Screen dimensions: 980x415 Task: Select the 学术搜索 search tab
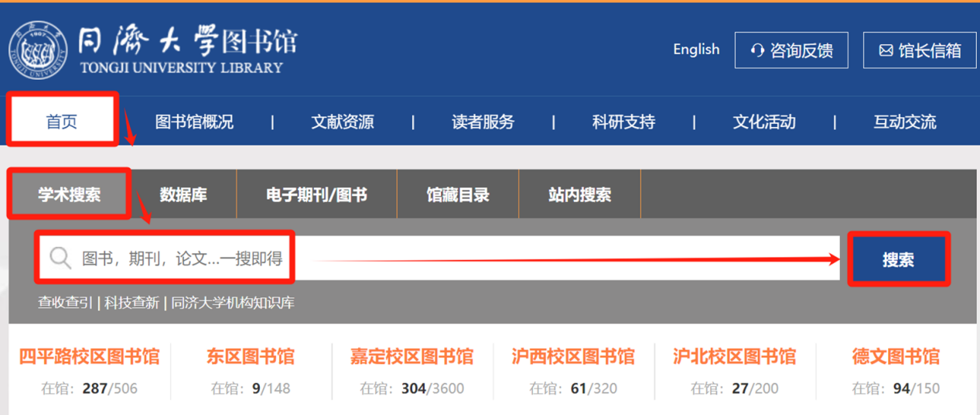point(69,194)
